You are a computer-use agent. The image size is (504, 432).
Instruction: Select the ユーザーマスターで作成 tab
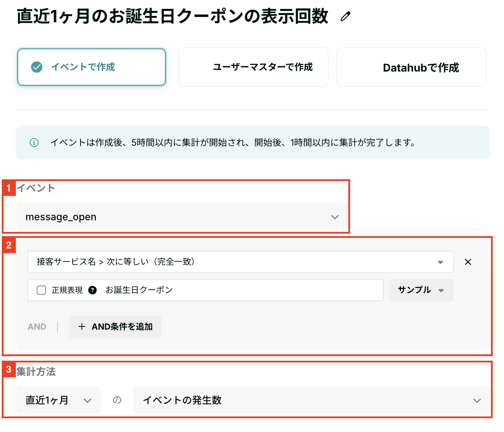click(253, 67)
